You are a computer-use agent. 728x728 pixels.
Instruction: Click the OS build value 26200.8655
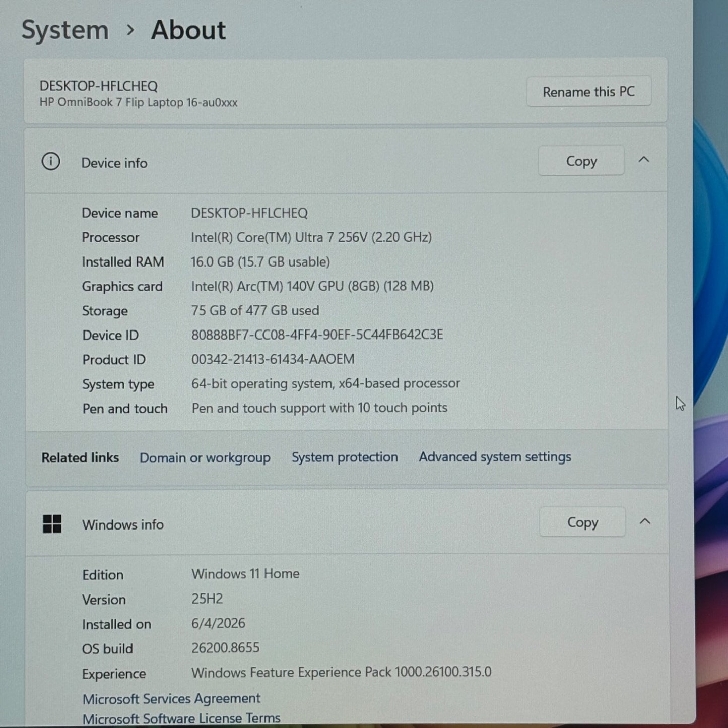226,648
